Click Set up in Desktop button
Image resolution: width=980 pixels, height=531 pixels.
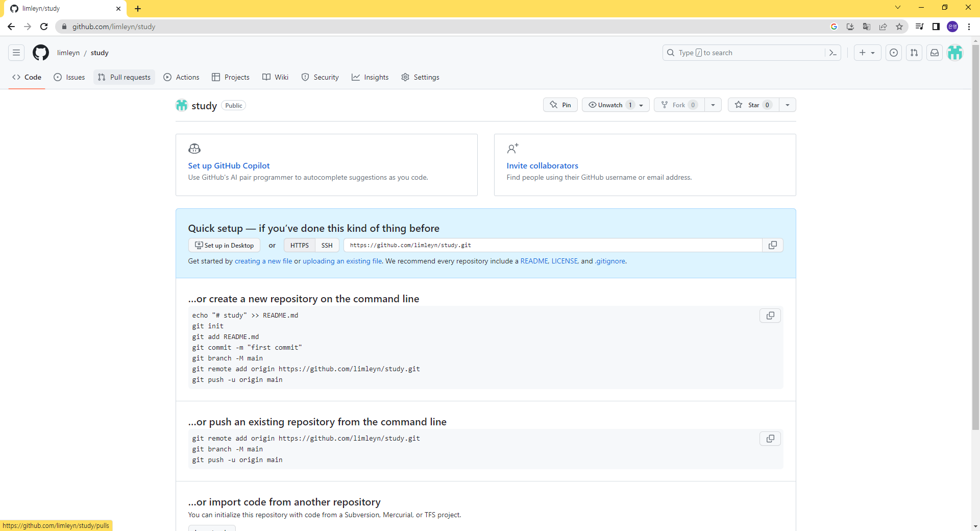pyautogui.click(x=224, y=245)
